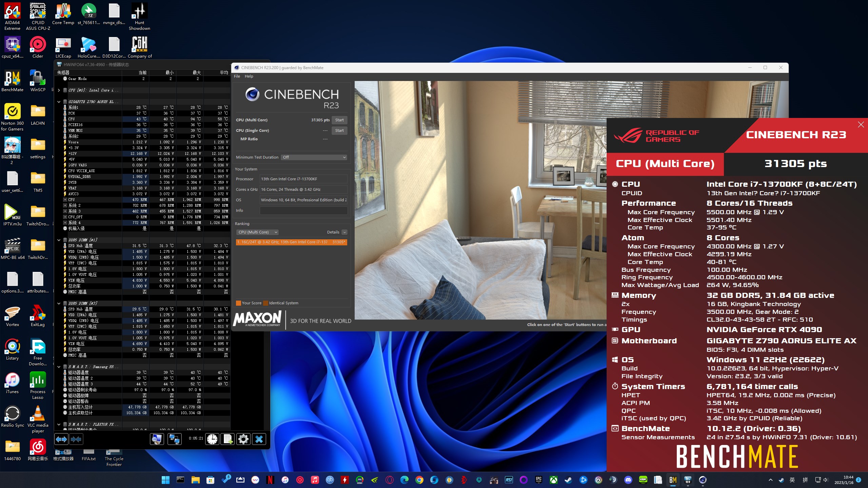Click Windows Start button on taskbar

coord(165,480)
